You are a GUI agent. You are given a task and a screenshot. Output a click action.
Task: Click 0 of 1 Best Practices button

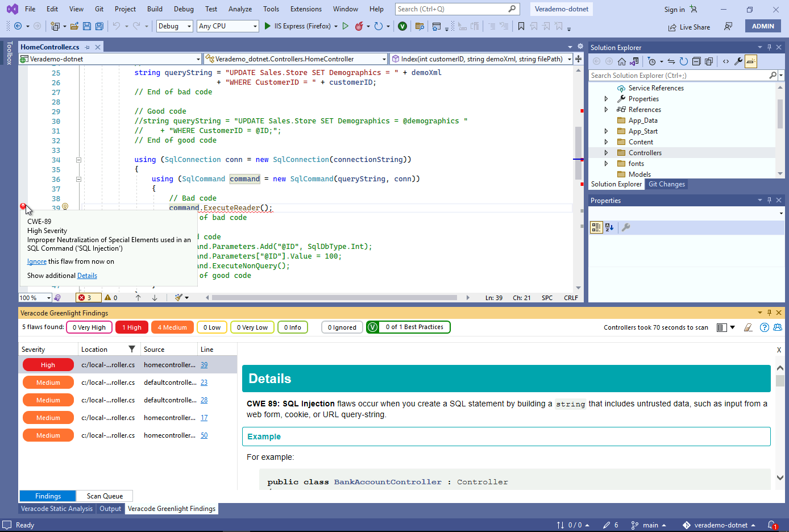[x=408, y=327]
